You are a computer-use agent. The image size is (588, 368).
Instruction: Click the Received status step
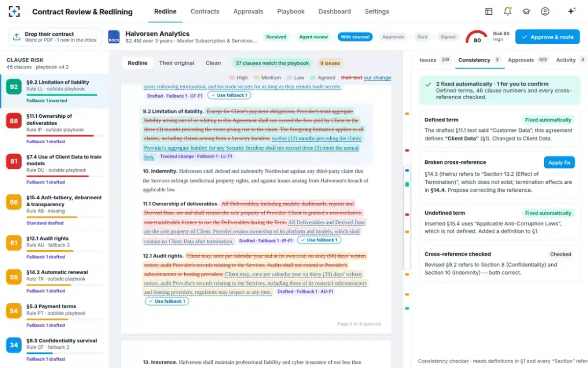point(276,37)
